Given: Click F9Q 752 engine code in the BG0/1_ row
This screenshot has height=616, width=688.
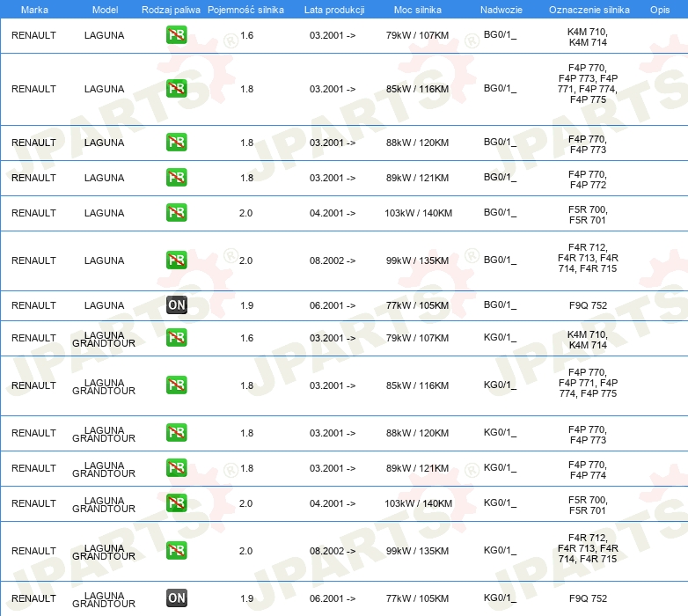Looking at the screenshot, I should coord(588,305).
